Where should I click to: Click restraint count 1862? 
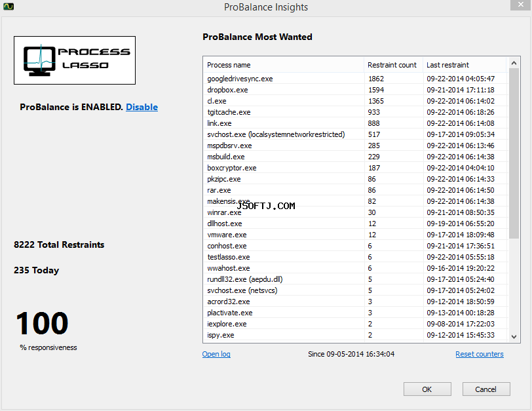click(x=376, y=79)
